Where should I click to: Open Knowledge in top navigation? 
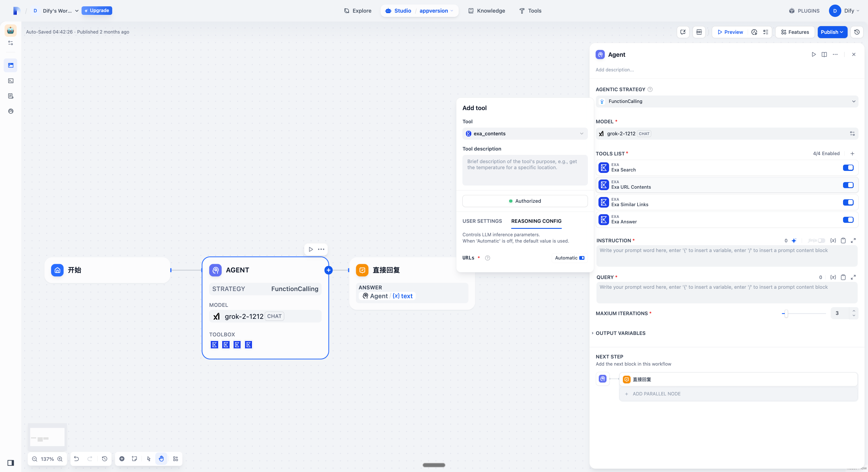tap(486, 11)
